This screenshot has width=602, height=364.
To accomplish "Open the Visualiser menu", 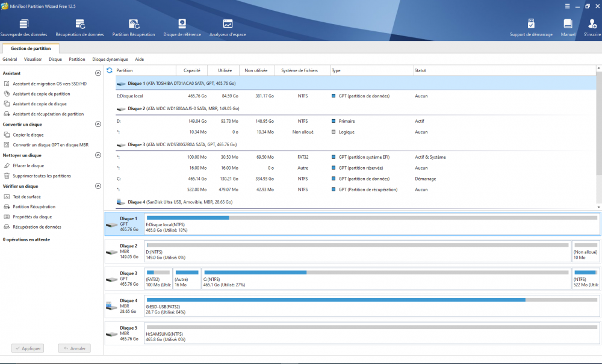I will coord(33,60).
